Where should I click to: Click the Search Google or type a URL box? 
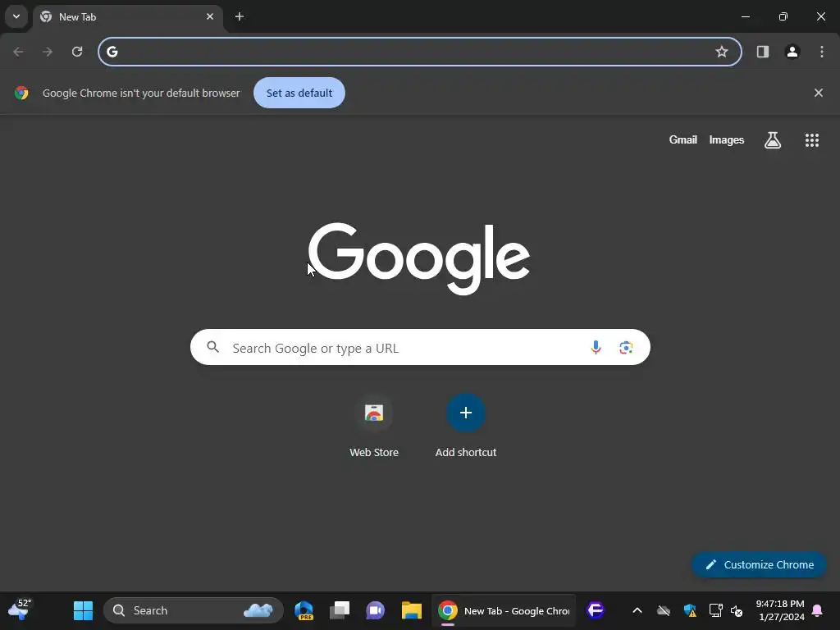(x=420, y=347)
